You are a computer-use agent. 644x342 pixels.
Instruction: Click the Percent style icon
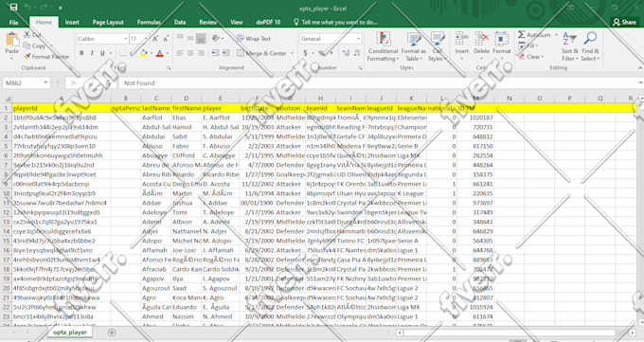(321, 53)
